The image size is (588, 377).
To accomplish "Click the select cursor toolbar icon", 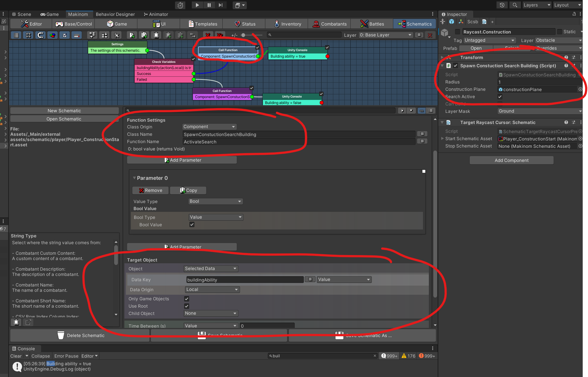I will pyautogui.click(x=117, y=35).
